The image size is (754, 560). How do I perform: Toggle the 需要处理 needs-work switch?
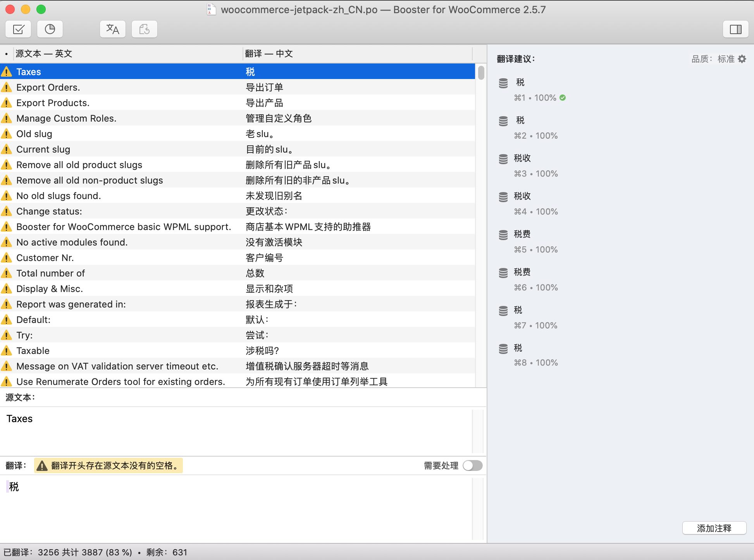pyautogui.click(x=472, y=465)
